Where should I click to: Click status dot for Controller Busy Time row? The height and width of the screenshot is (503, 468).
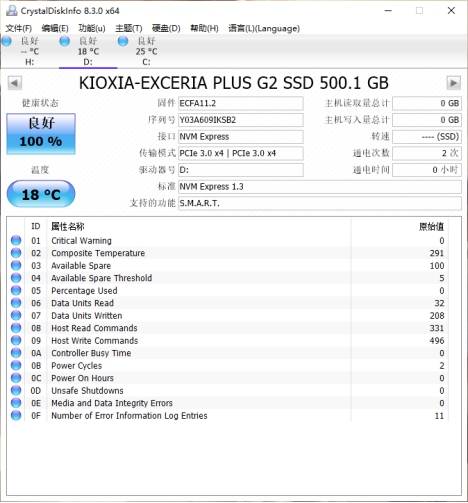(16, 353)
